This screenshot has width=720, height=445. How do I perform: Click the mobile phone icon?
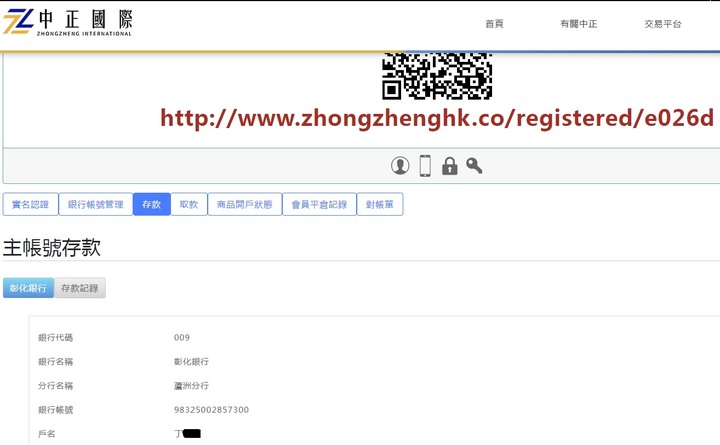pyautogui.click(x=425, y=166)
